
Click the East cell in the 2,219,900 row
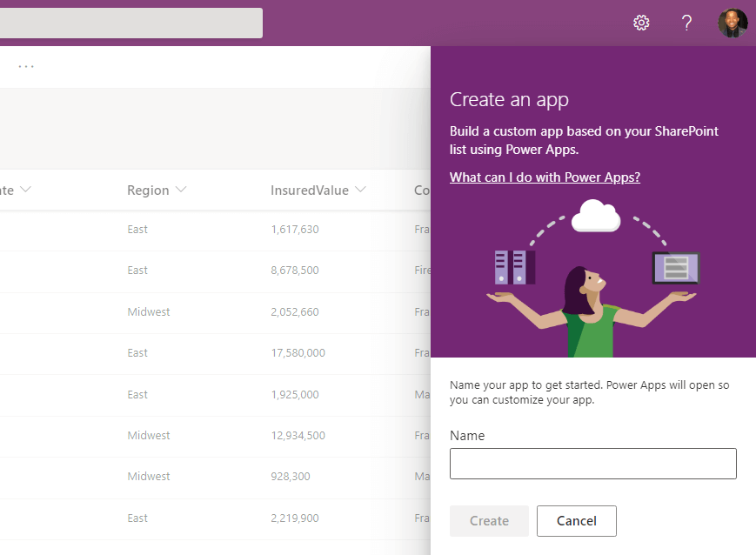(x=137, y=518)
